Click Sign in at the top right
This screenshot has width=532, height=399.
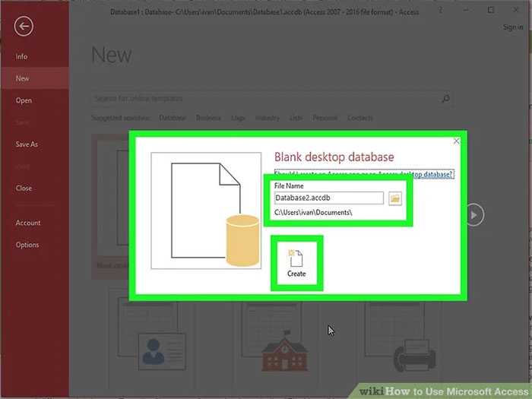(513, 27)
